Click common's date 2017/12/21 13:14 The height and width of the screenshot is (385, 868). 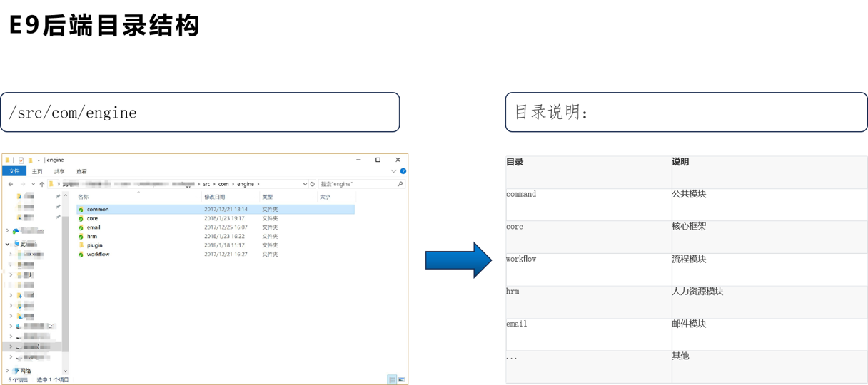click(x=226, y=210)
